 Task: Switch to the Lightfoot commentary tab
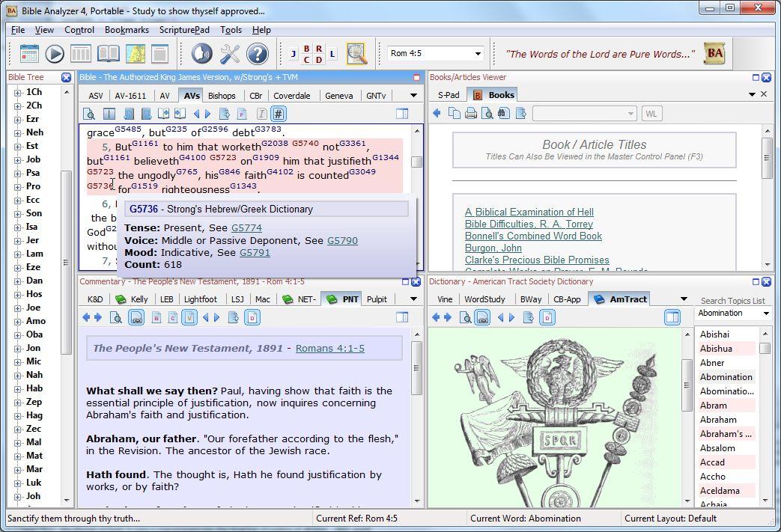200,299
